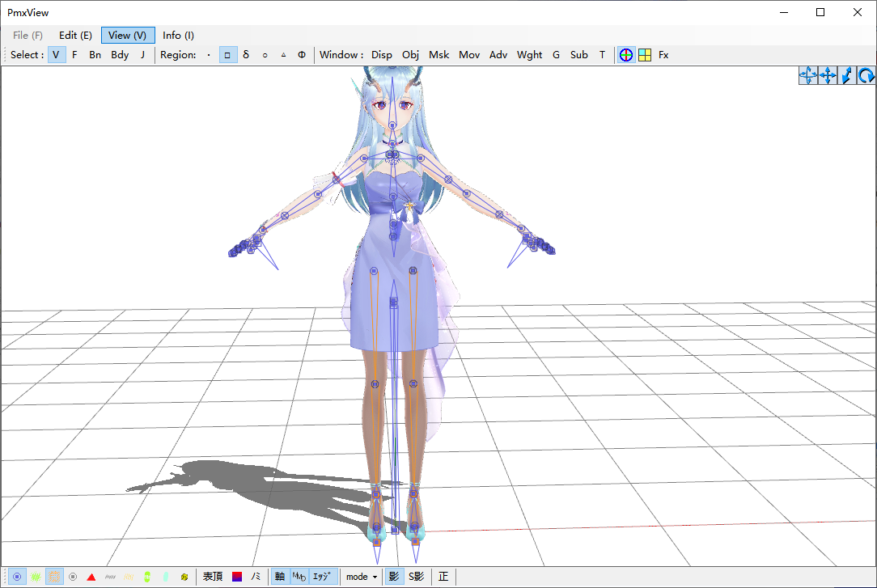Toggle the 表頂 display button
877x588 pixels.
(213, 577)
